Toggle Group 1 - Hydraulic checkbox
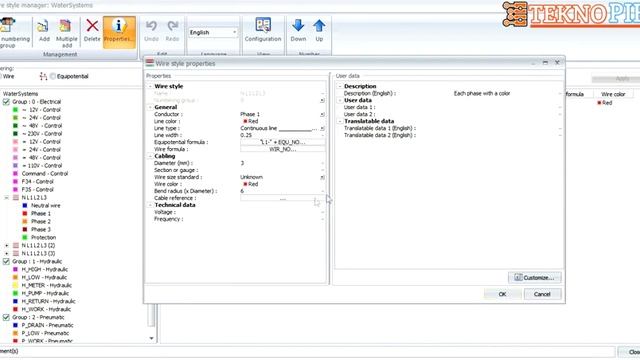The image size is (640, 360). pyautogui.click(x=6, y=261)
